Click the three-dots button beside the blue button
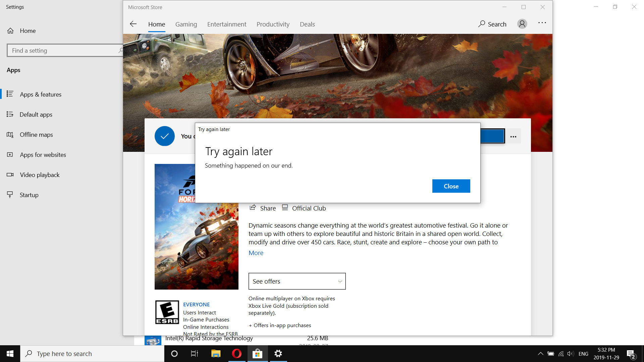 coord(513,136)
